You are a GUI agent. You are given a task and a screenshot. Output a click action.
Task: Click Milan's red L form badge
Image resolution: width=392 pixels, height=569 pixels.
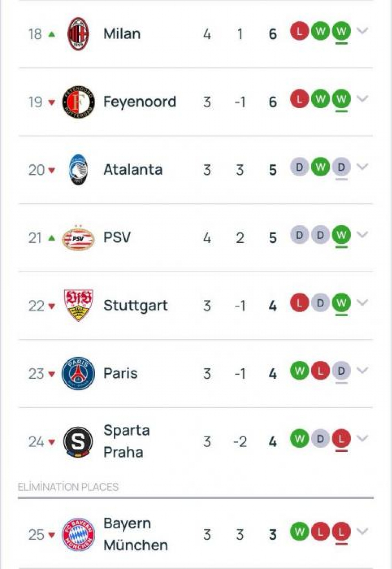point(299,31)
